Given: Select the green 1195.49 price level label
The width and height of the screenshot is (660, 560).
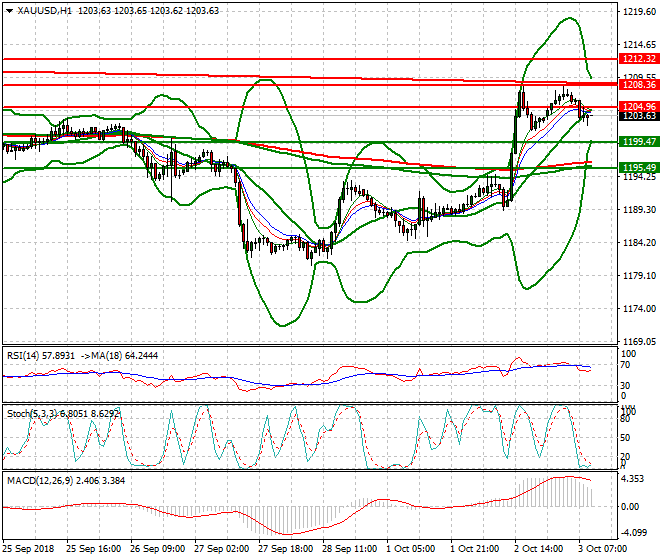Looking at the screenshot, I should 639,168.
